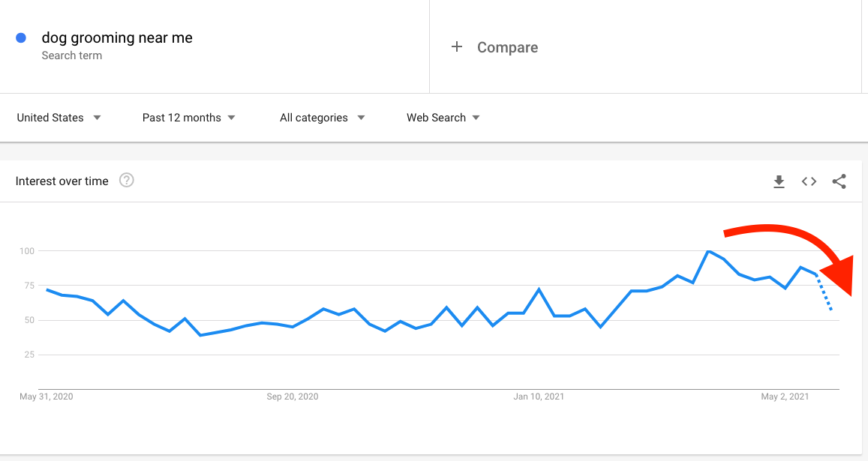Image resolution: width=868 pixels, height=461 pixels.
Task: Open the All categories dropdown
Action: [x=322, y=118]
